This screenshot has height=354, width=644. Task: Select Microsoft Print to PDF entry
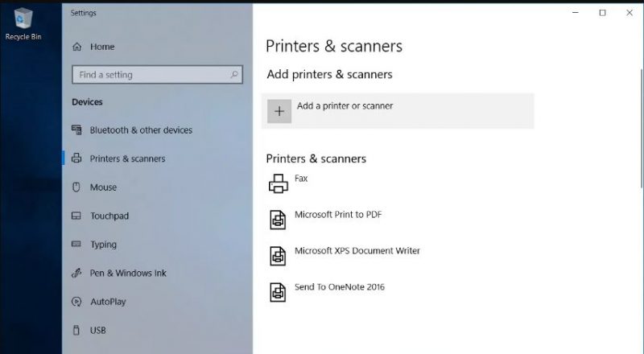pyautogui.click(x=338, y=214)
